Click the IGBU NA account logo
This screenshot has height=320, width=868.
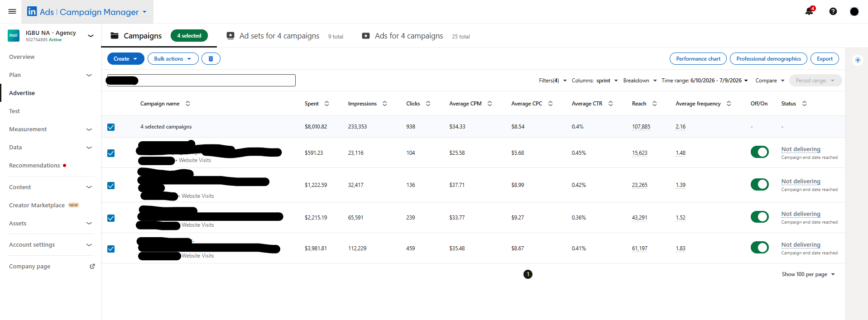(x=14, y=36)
